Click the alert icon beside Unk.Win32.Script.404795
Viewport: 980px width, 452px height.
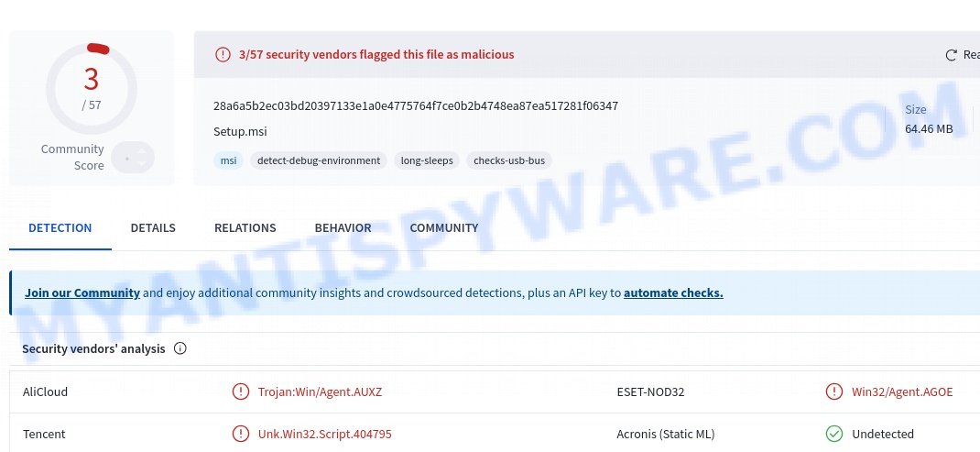click(240, 434)
